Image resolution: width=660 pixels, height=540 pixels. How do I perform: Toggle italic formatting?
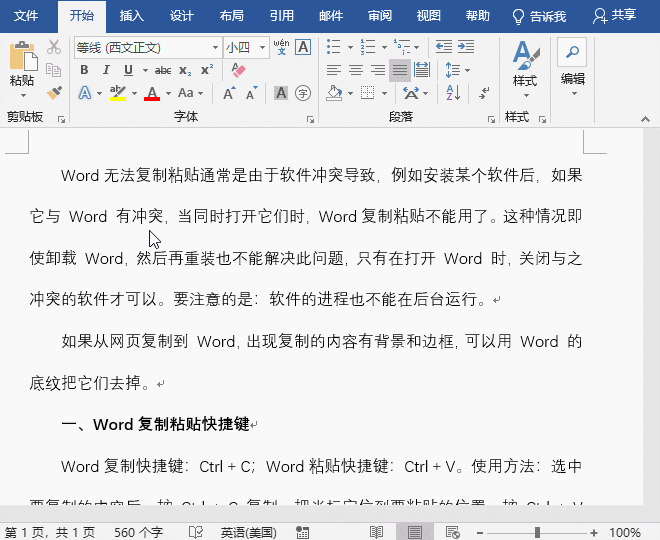pos(106,70)
